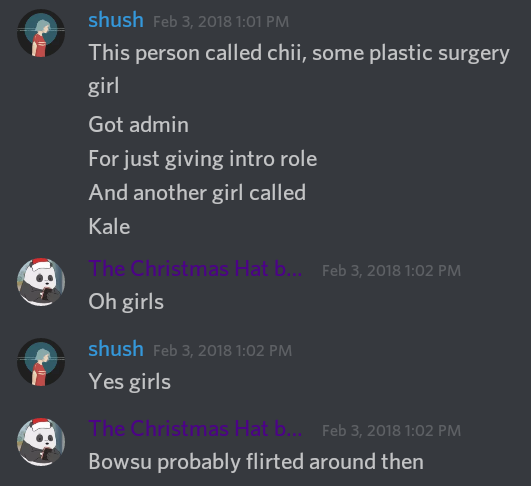Click panda avatar beside 'Bowsu probably flirted' message
This screenshot has height=486, width=531.
click(x=41, y=442)
